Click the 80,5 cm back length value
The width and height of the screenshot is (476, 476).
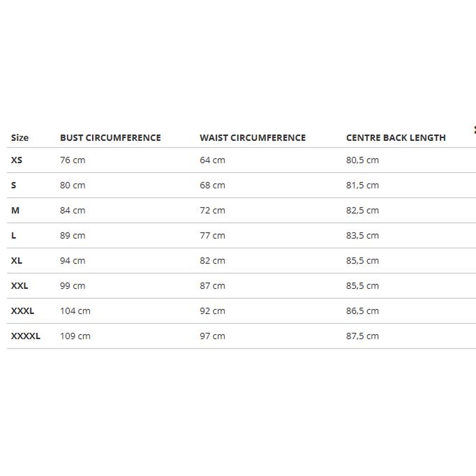(x=362, y=160)
